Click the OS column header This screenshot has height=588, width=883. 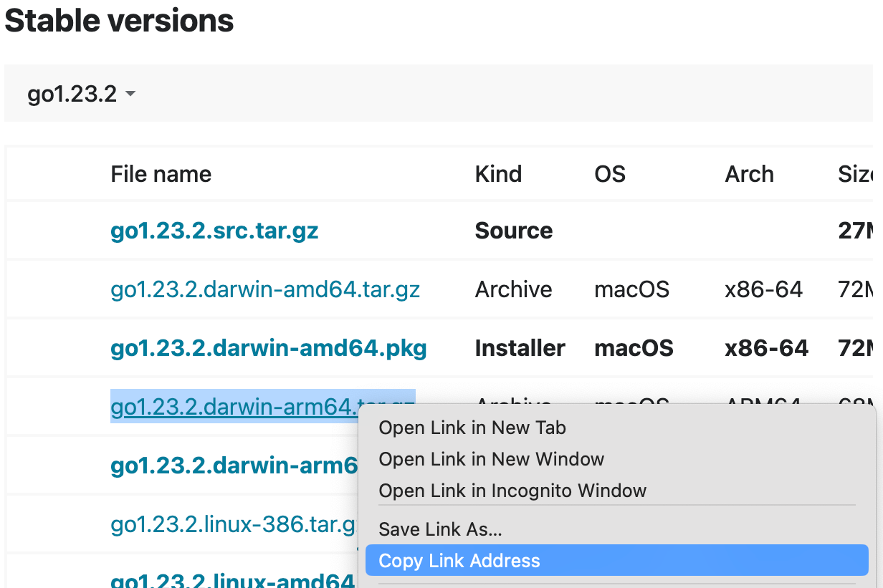(x=610, y=174)
